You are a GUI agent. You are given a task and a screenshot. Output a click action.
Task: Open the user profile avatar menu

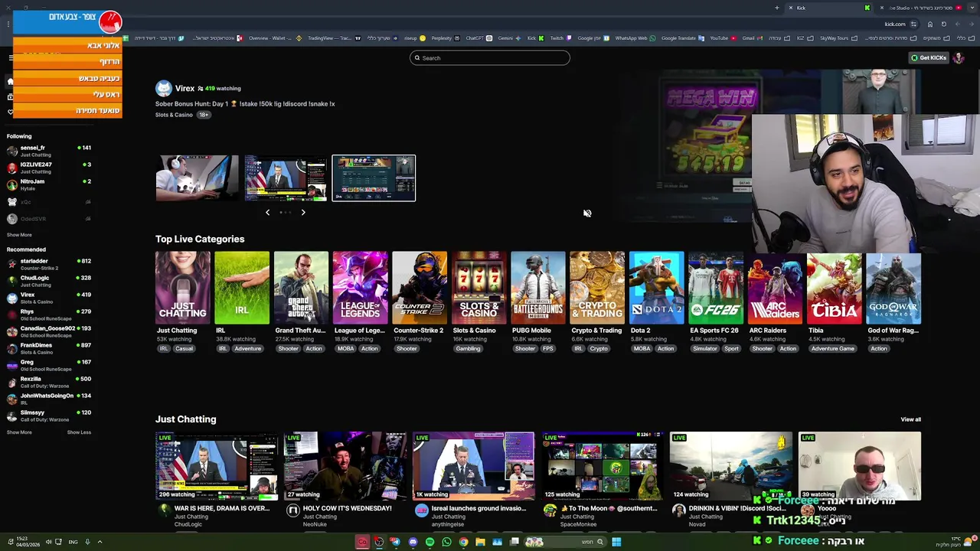point(959,58)
